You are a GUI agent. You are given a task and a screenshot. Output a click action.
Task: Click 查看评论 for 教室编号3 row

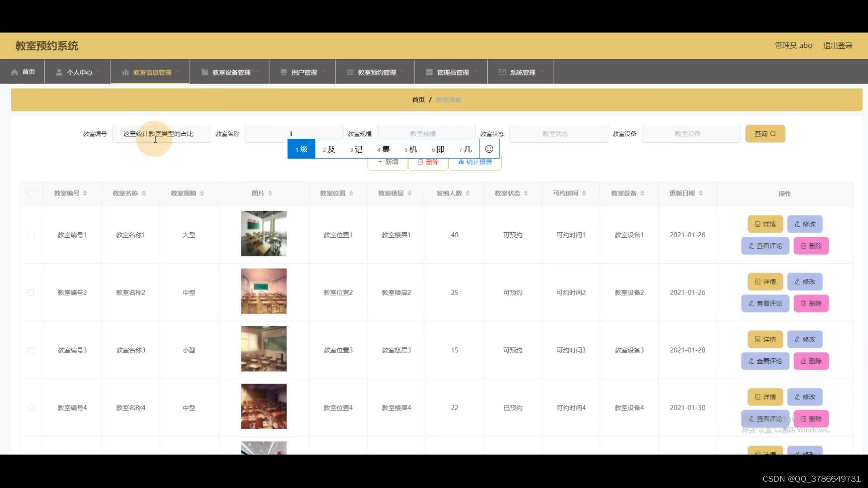tap(765, 361)
